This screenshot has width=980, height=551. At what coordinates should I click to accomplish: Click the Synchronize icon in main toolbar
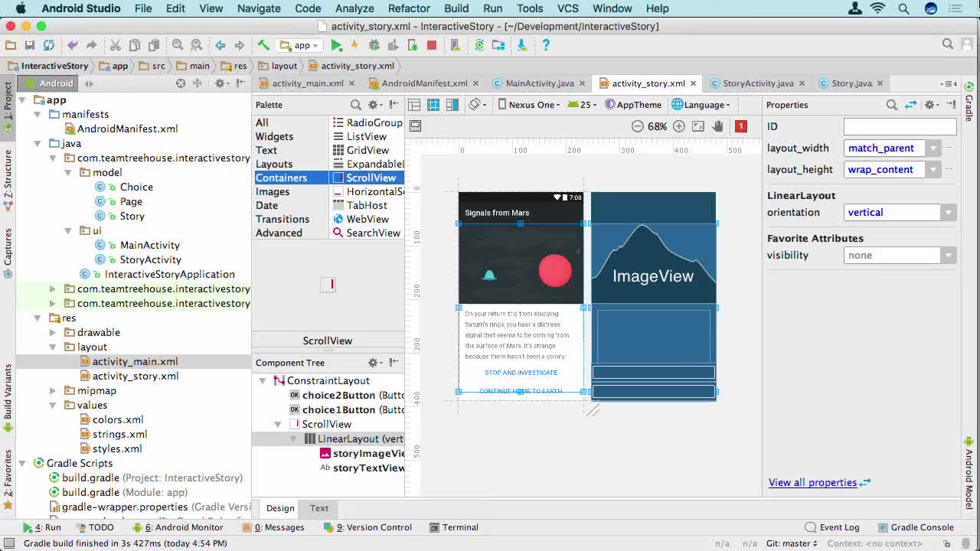49,45
